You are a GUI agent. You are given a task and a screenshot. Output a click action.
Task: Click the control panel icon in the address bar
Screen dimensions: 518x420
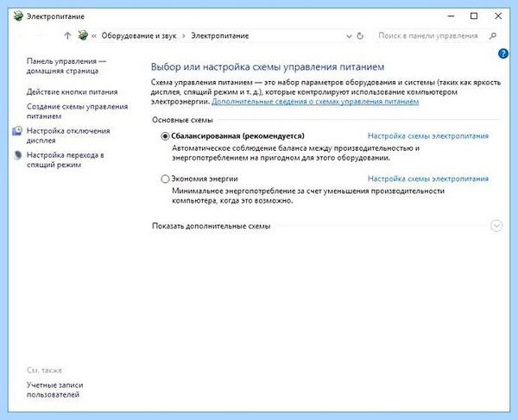click(x=83, y=35)
